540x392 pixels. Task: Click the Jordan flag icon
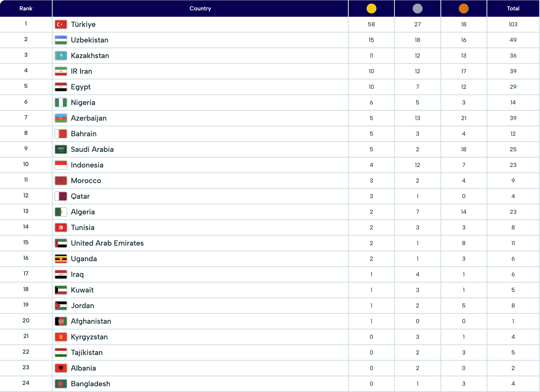(x=61, y=306)
